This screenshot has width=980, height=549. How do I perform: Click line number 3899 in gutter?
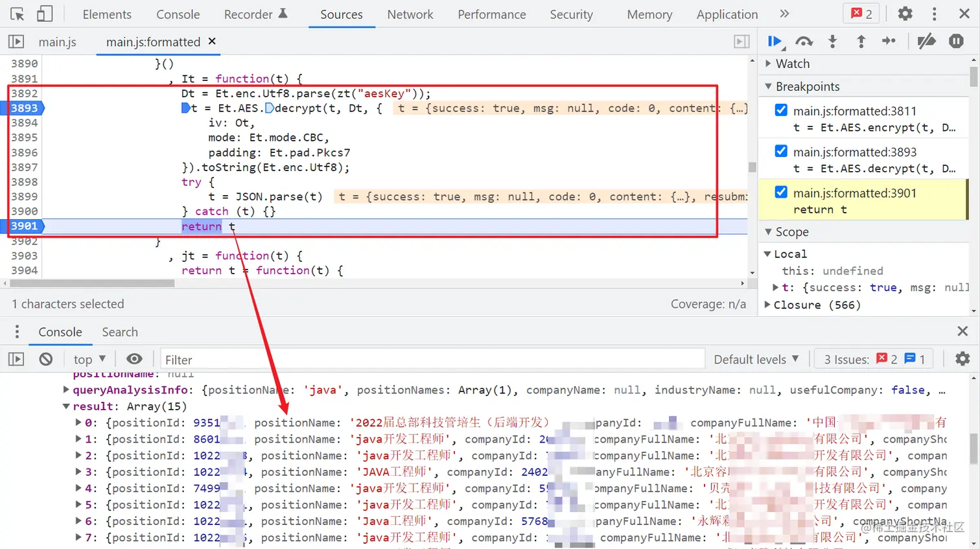[x=25, y=196]
